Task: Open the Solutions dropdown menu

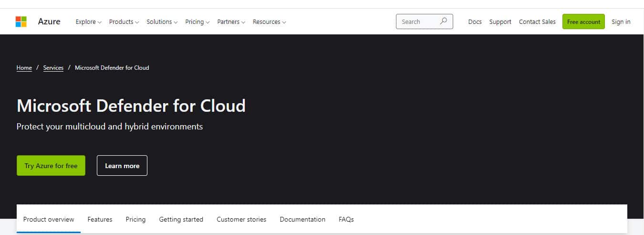Action: coord(162,21)
